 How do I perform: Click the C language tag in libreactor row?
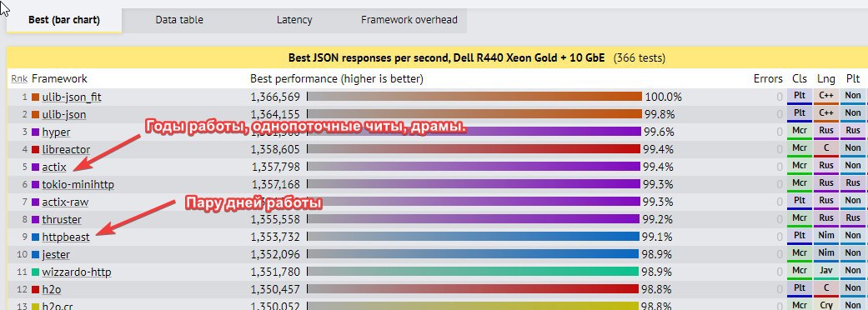click(x=826, y=149)
